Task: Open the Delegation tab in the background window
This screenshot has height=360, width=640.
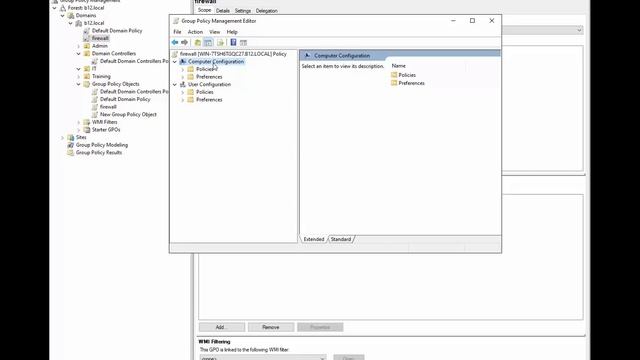Action: (x=267, y=11)
